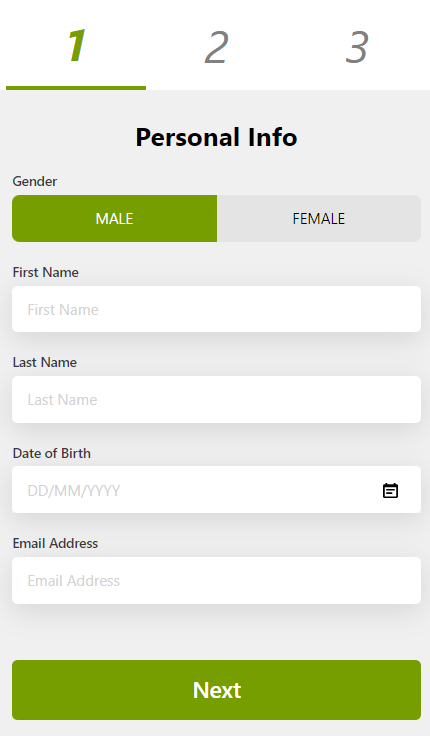
Task: Switch to step 2 tab
Action: (216, 47)
